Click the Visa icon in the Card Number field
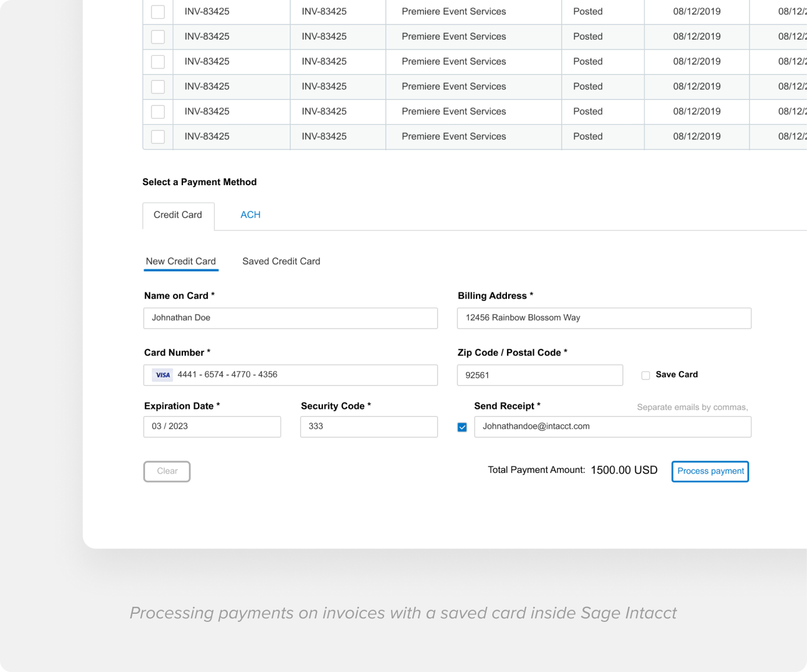The width and height of the screenshot is (807, 672). pyautogui.click(x=163, y=375)
